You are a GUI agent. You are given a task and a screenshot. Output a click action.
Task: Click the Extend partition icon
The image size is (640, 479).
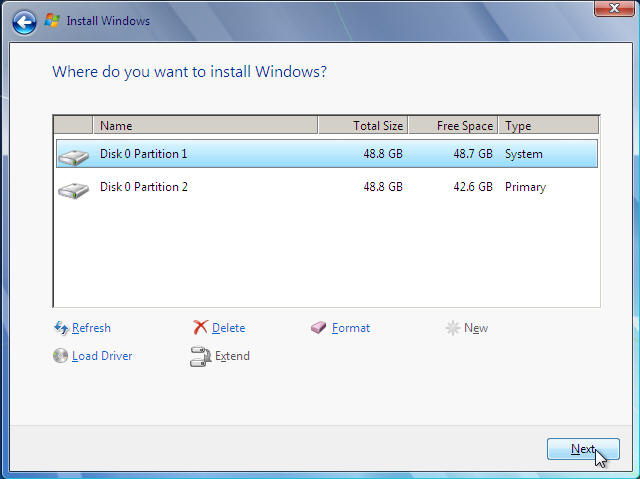click(200, 356)
